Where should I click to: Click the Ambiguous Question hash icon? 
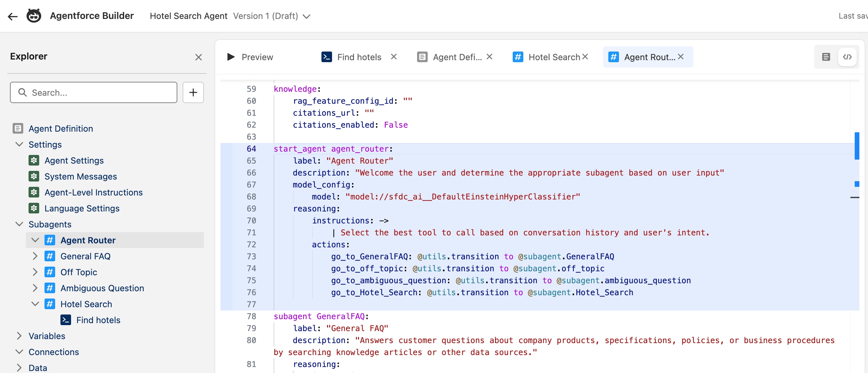tap(50, 288)
